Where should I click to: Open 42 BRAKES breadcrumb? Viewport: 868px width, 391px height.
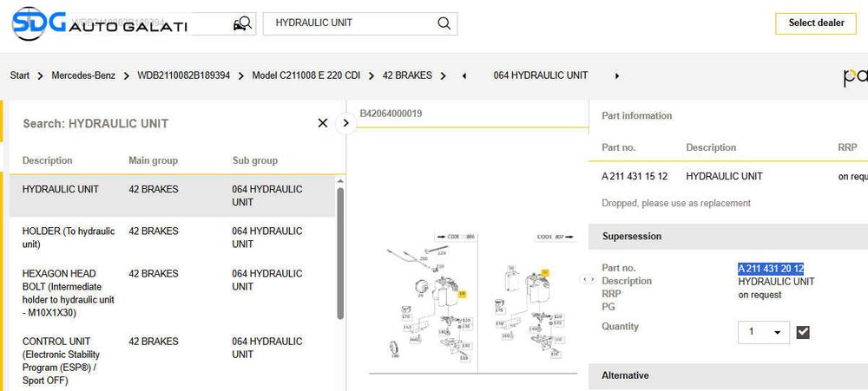407,75
